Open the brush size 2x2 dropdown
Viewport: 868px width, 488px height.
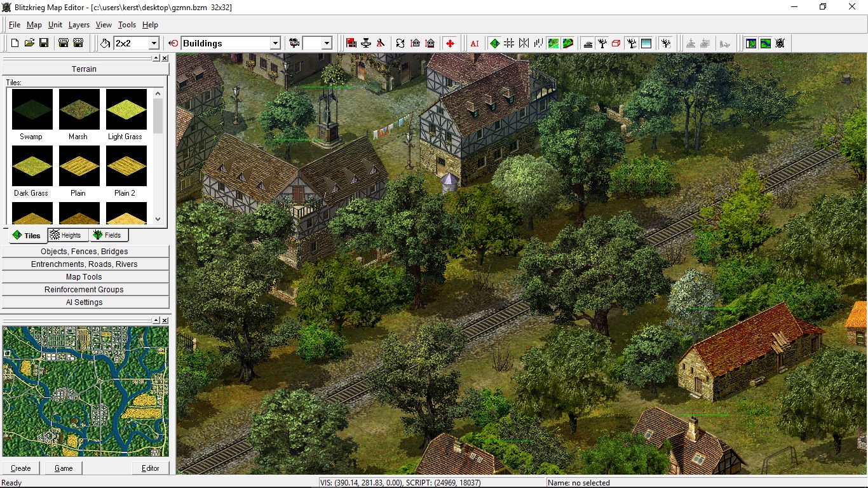tap(154, 43)
